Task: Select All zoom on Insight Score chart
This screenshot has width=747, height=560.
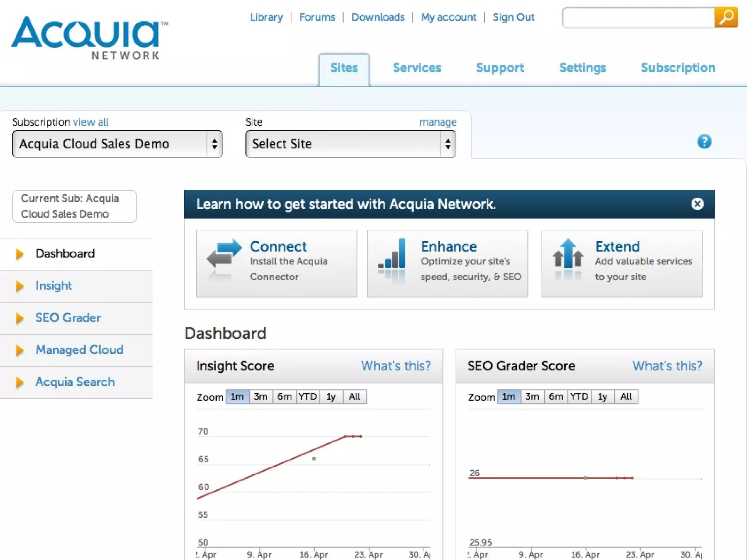Action: pos(354,396)
